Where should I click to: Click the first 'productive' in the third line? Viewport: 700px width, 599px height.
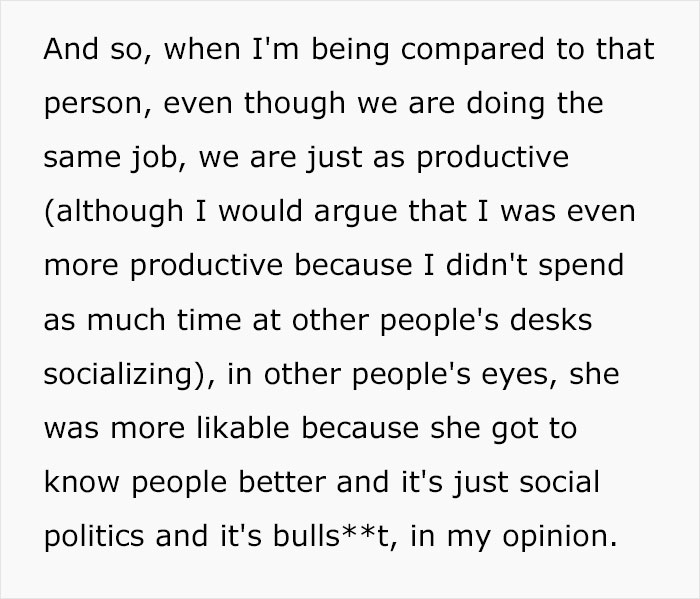[x=492, y=159]
